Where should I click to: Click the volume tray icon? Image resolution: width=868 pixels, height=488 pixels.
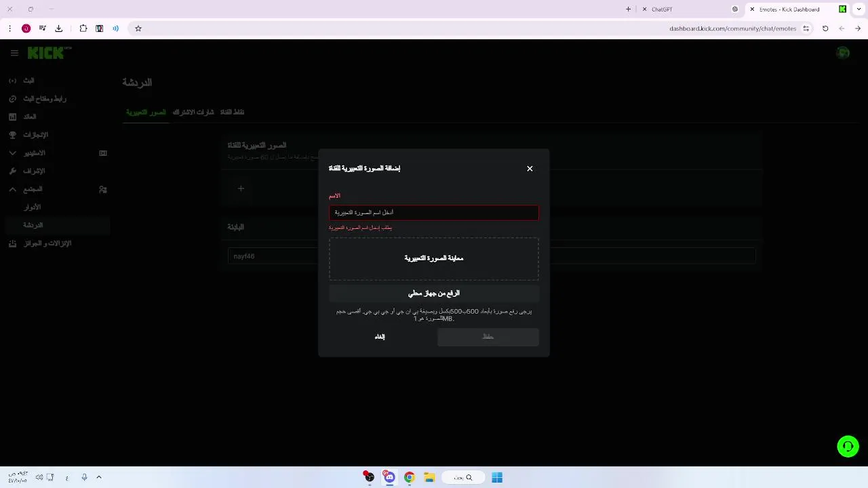coord(39,477)
